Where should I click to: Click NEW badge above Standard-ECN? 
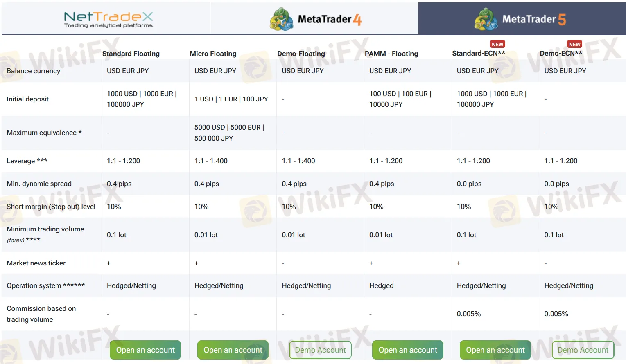click(x=497, y=44)
